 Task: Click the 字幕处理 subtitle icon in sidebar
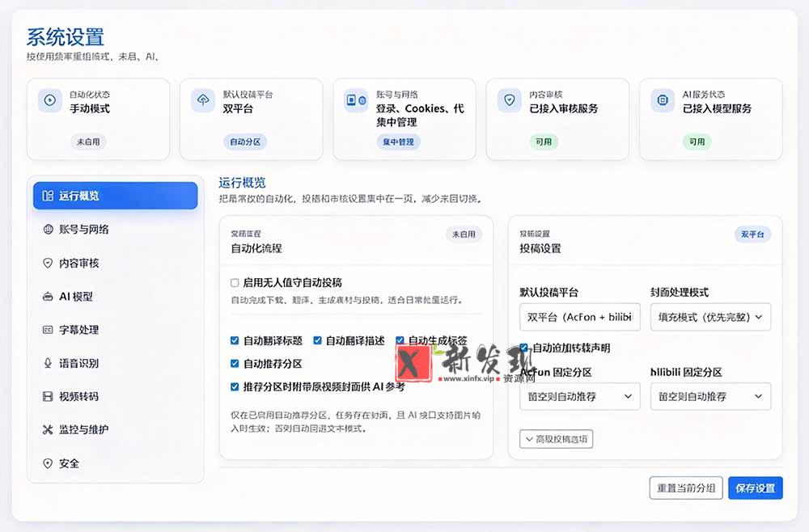pyautogui.click(x=48, y=330)
